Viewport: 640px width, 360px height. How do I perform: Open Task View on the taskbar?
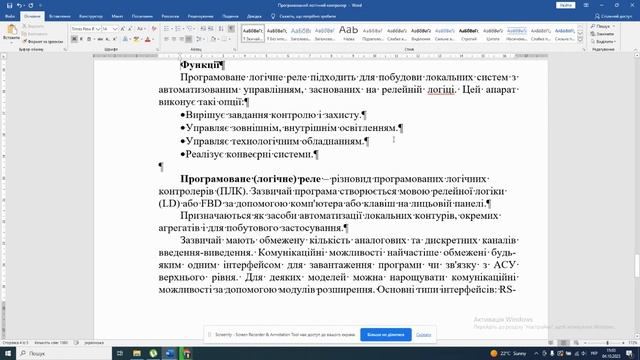[120, 353]
